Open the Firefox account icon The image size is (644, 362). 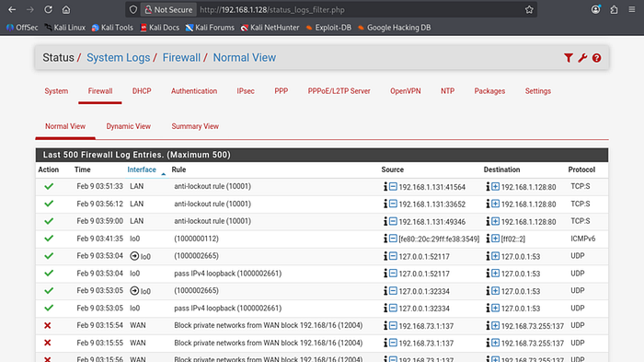[595, 9]
